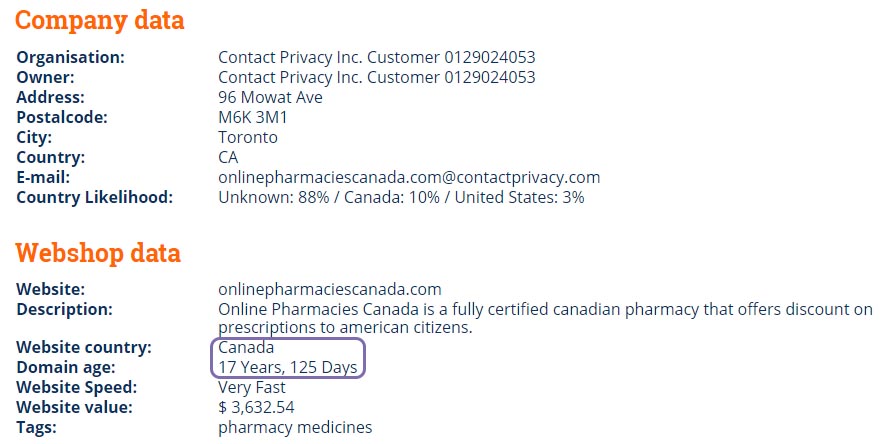Click the postal code M6K 3M1

click(253, 117)
